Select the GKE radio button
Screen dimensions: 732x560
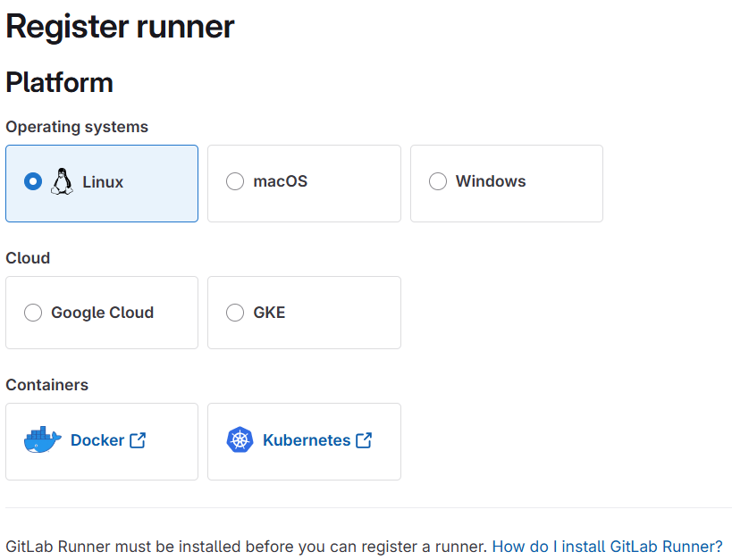pyautogui.click(x=235, y=313)
